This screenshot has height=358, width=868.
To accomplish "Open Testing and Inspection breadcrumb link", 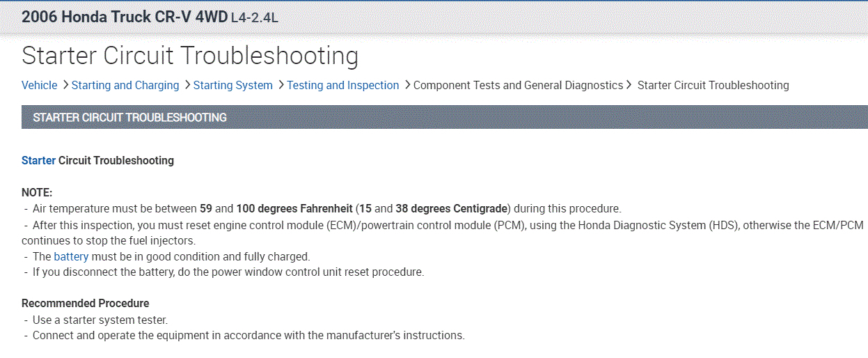I will 342,85.
